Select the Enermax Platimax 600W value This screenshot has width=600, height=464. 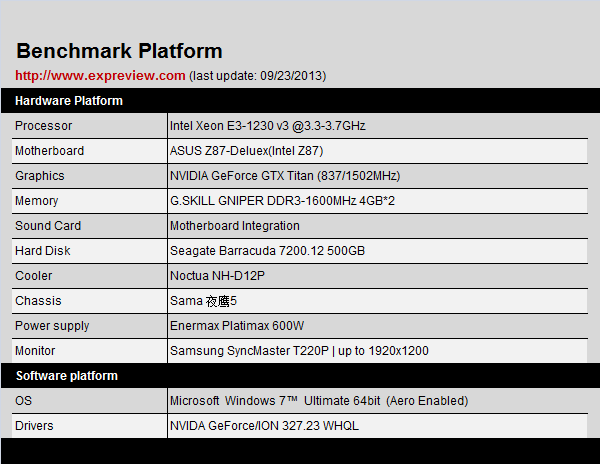coord(237,326)
